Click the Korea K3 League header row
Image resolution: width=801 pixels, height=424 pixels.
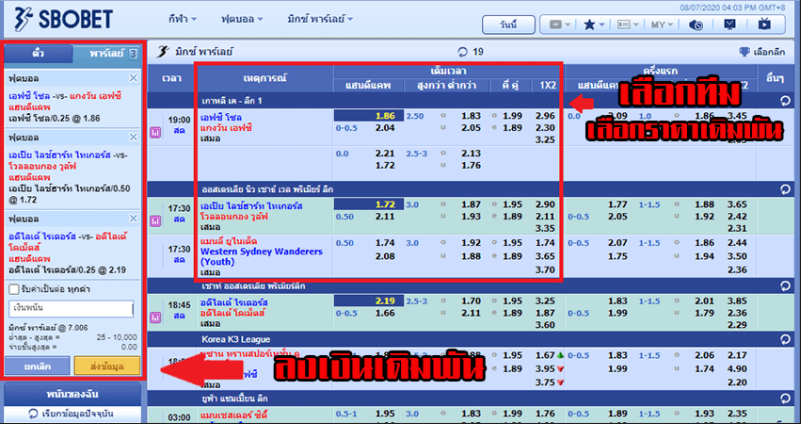[470, 339]
